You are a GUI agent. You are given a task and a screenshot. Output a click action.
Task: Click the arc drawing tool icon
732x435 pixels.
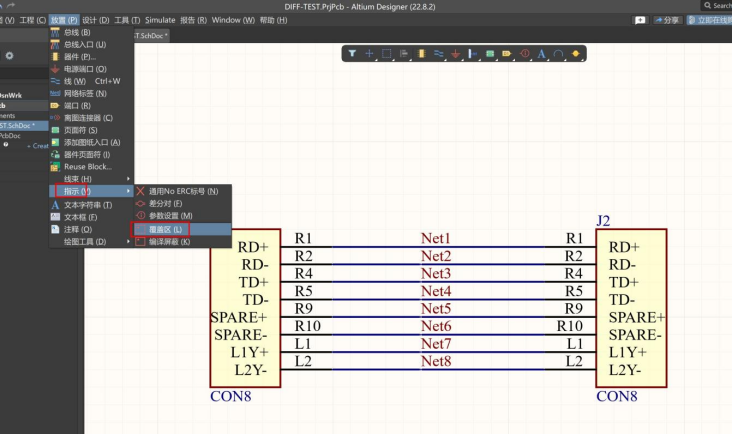558,54
